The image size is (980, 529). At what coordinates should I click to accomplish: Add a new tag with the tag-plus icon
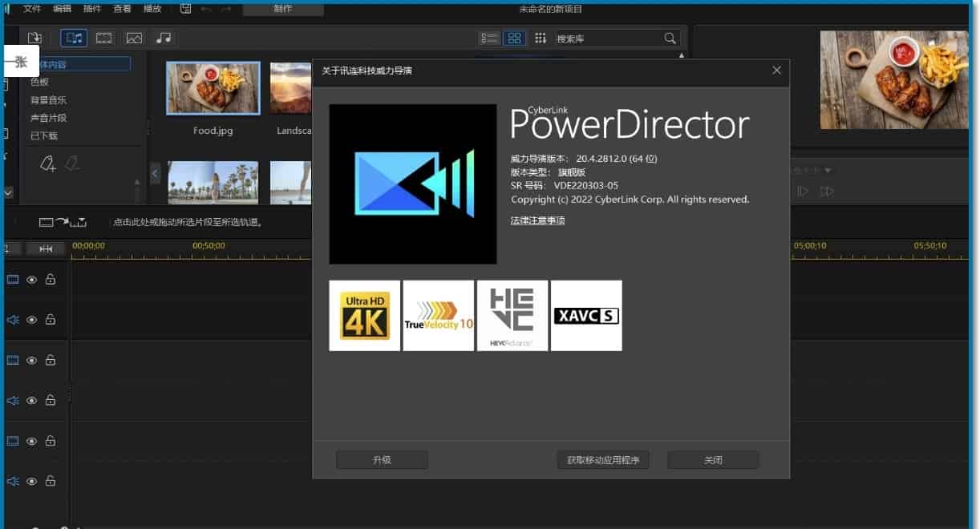coord(47,164)
